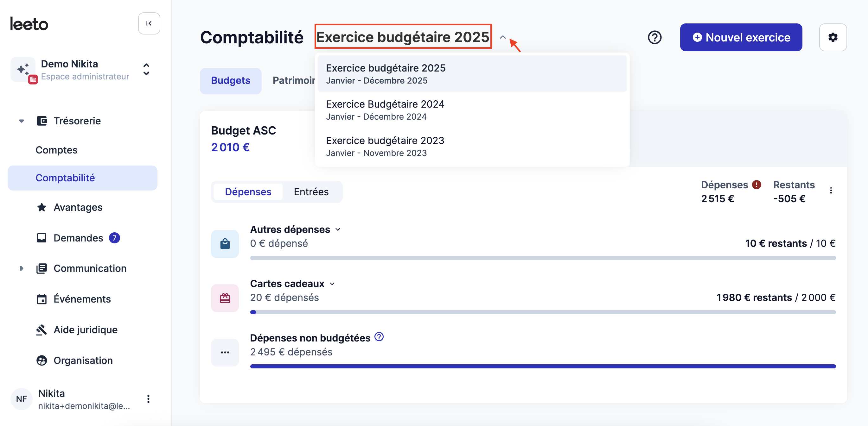Screen dimensions: 868x426
Task: Open accounting settings gear button
Action: [833, 37]
